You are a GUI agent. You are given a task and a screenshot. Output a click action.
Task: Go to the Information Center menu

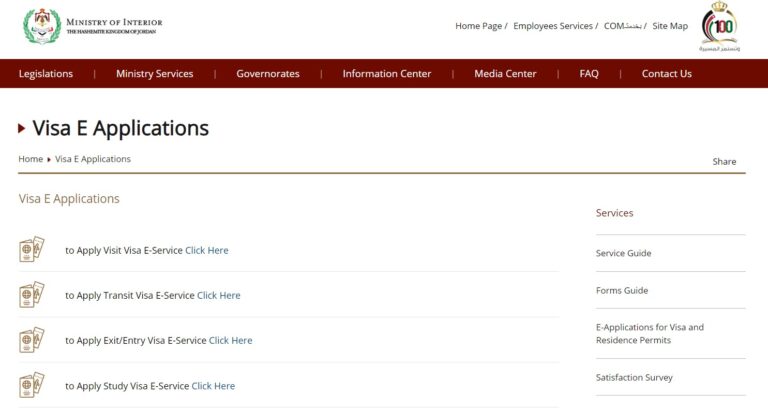(x=387, y=74)
